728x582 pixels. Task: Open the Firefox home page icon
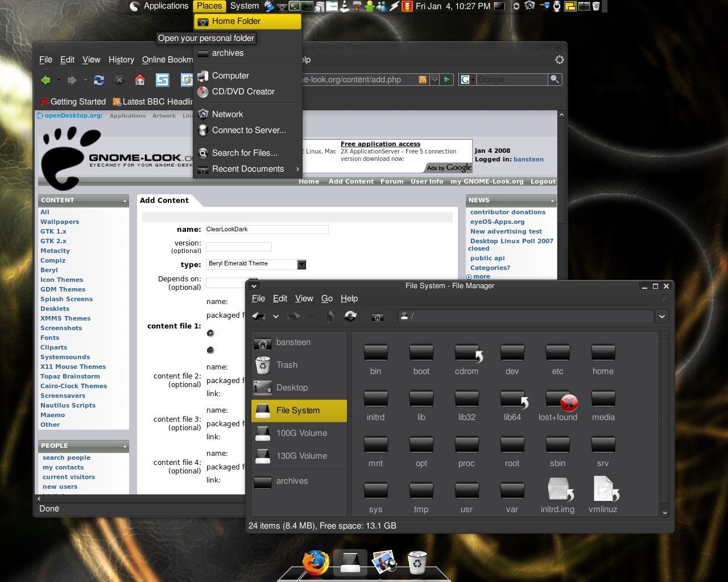point(140,80)
